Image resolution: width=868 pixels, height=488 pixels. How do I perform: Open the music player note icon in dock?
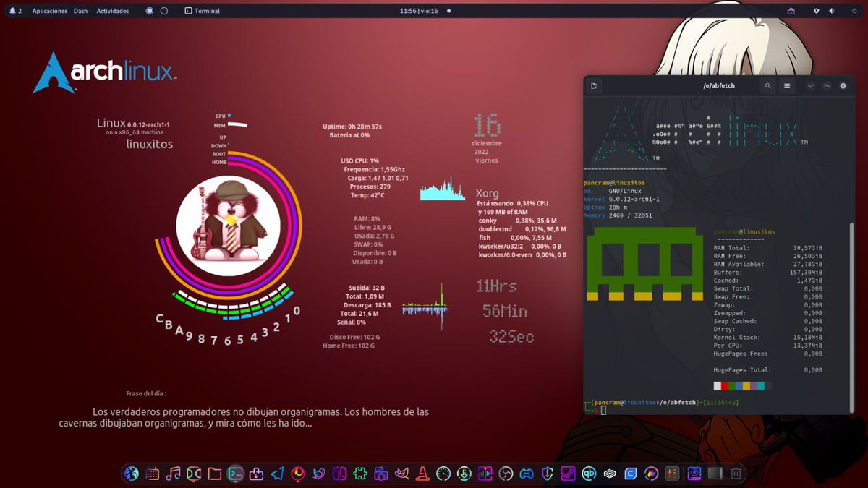point(173,474)
